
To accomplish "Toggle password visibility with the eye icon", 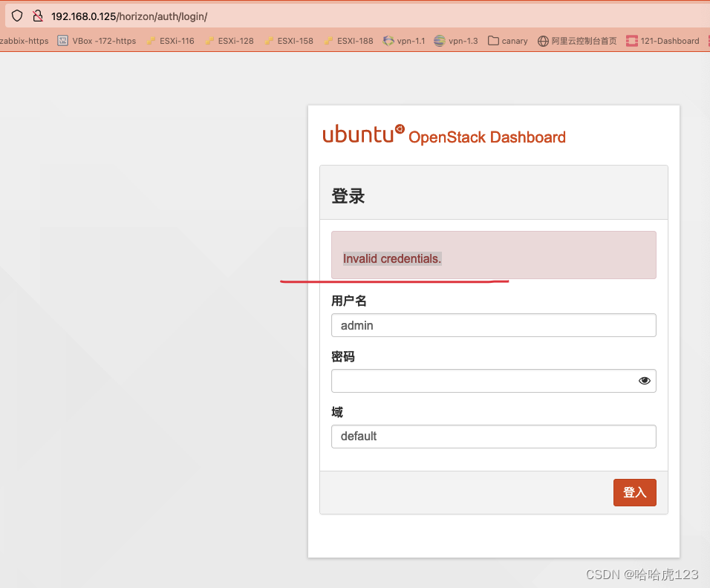I will pyautogui.click(x=644, y=380).
